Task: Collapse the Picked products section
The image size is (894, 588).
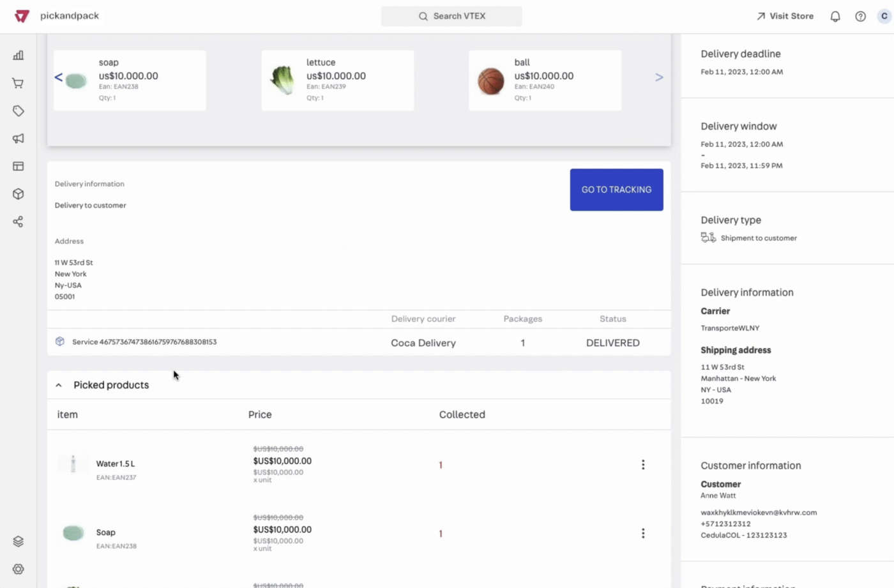Action: click(59, 385)
